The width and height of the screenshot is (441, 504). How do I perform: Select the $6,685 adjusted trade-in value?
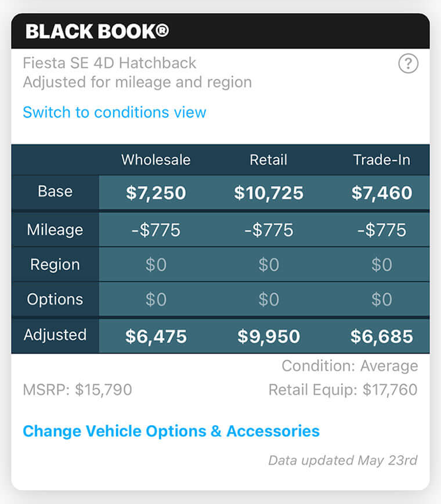[x=382, y=335]
